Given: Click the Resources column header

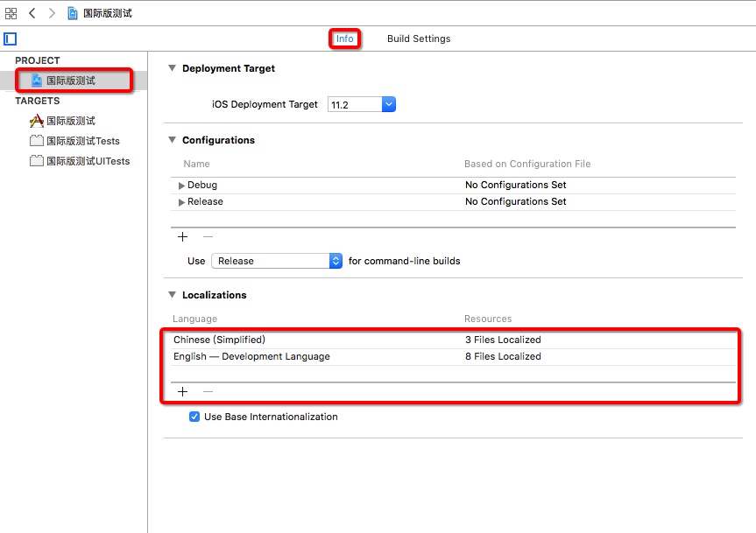Looking at the screenshot, I should tap(488, 319).
